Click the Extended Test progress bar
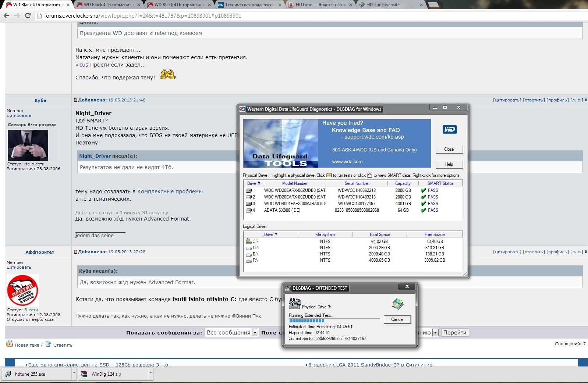 (334, 321)
